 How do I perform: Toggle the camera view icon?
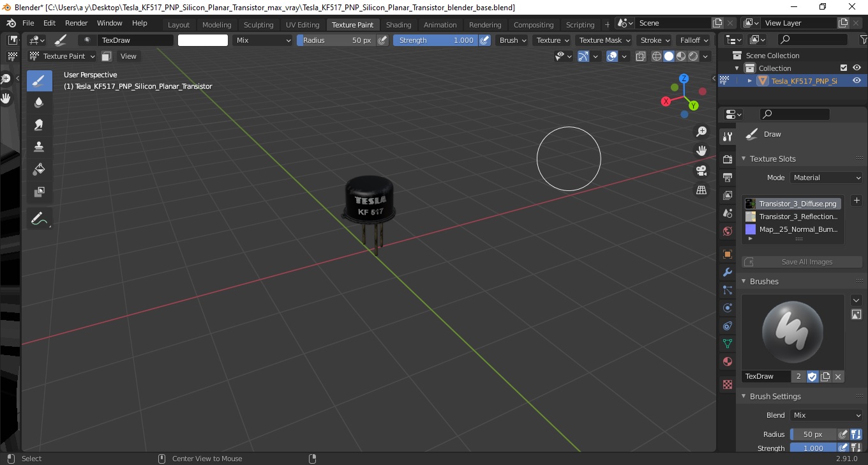(x=701, y=171)
